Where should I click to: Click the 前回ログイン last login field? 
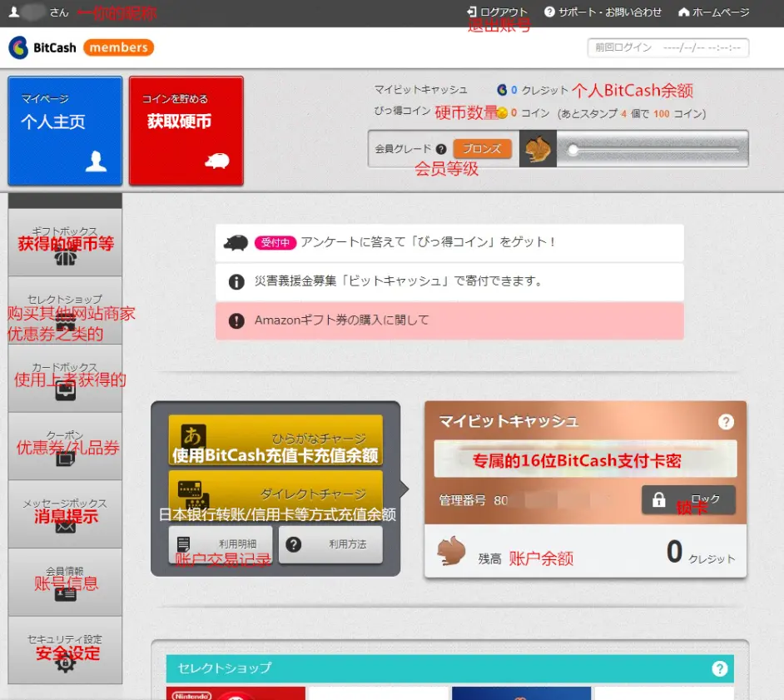[668, 48]
